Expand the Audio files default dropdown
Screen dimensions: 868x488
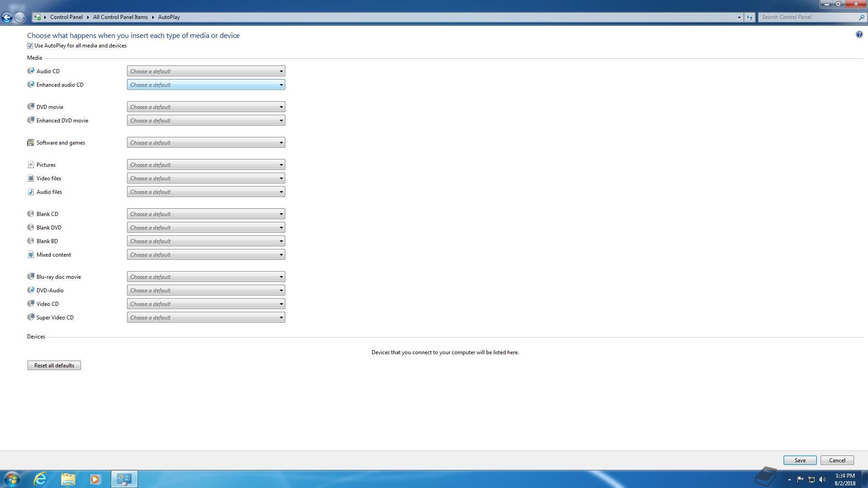click(x=206, y=192)
